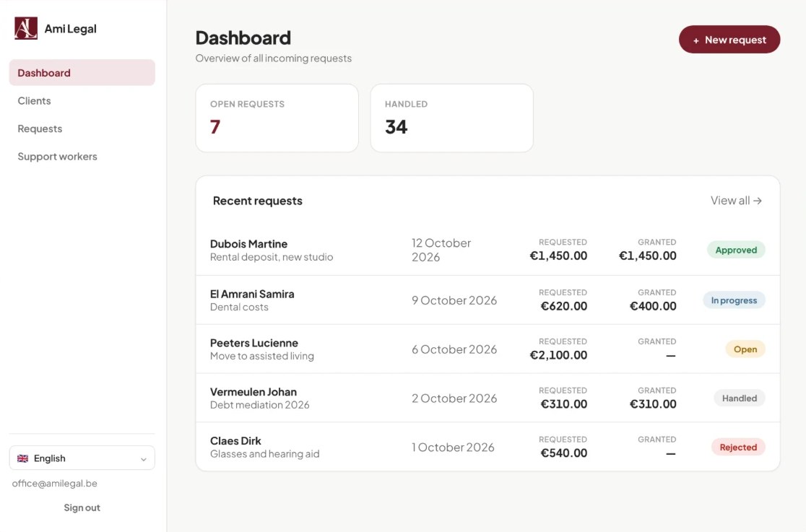Screen dimensions: 806x532
Task: Open Dubois Martine request row
Action: coord(487,250)
